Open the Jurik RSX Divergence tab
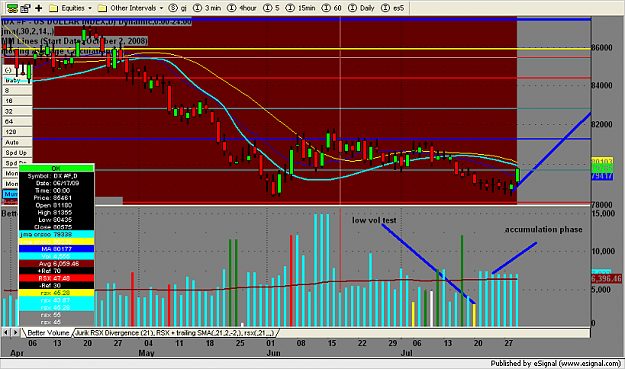625x369 pixels. [175, 333]
